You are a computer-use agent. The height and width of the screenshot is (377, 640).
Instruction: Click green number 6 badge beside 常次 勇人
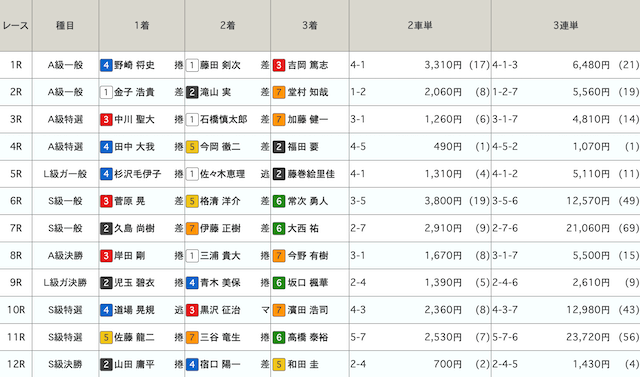point(279,201)
